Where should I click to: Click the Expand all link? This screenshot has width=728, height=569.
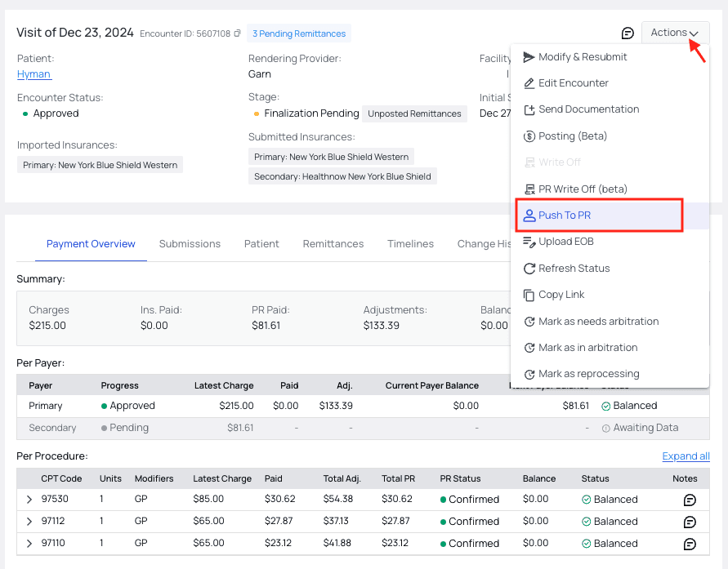[686, 456]
